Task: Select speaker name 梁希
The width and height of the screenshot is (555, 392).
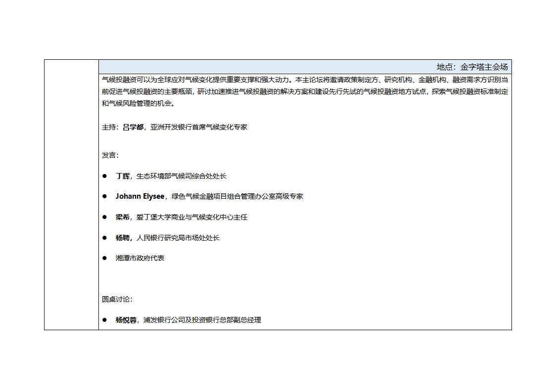Action: click(x=123, y=217)
